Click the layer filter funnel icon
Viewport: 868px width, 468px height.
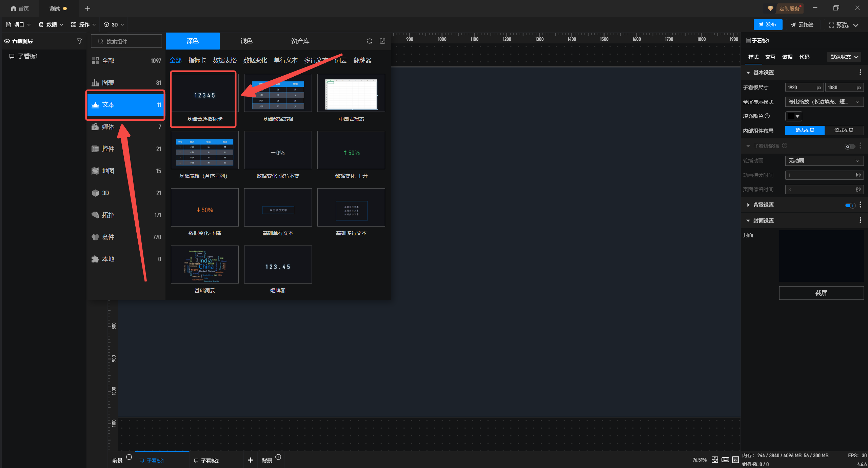[x=80, y=41]
